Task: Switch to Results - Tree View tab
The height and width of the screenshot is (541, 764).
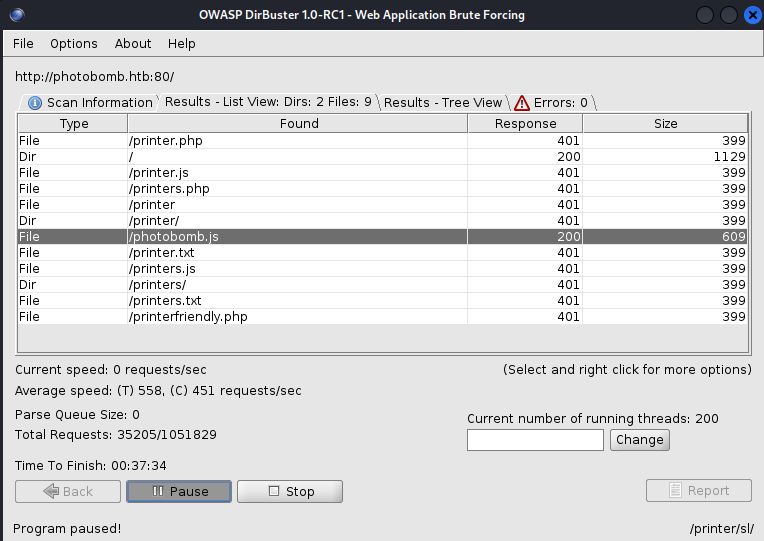Action: 443,102
